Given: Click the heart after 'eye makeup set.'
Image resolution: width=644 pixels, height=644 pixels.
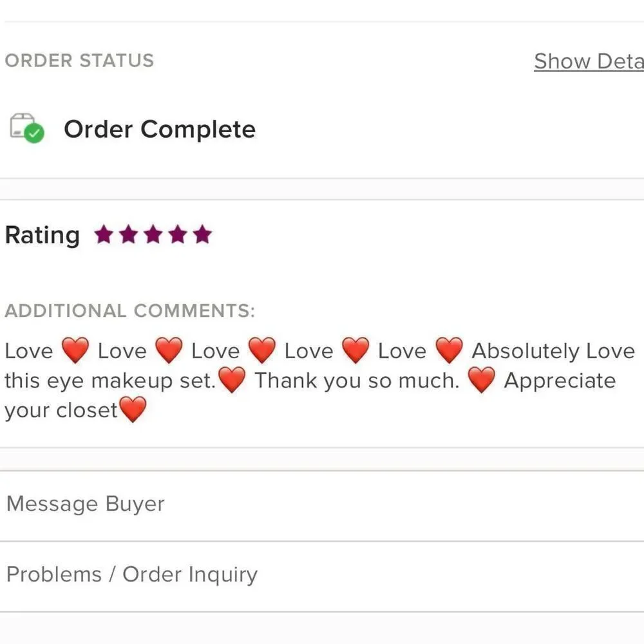Looking at the screenshot, I should (x=232, y=380).
